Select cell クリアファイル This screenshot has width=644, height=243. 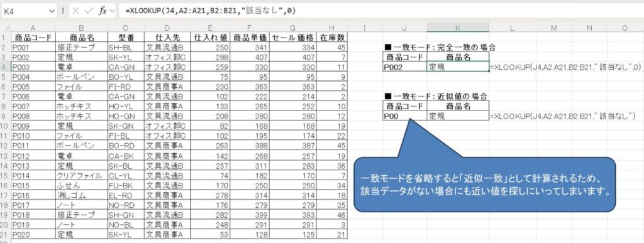81,175
